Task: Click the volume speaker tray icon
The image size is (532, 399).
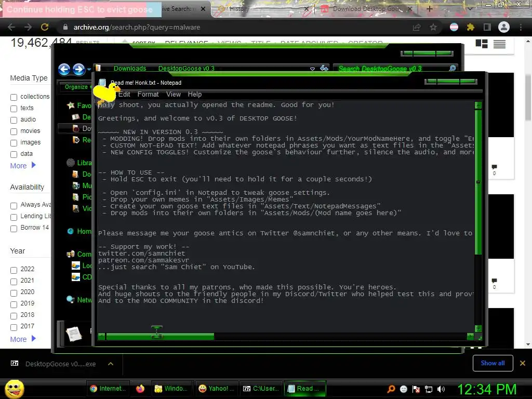Action: pos(441,389)
